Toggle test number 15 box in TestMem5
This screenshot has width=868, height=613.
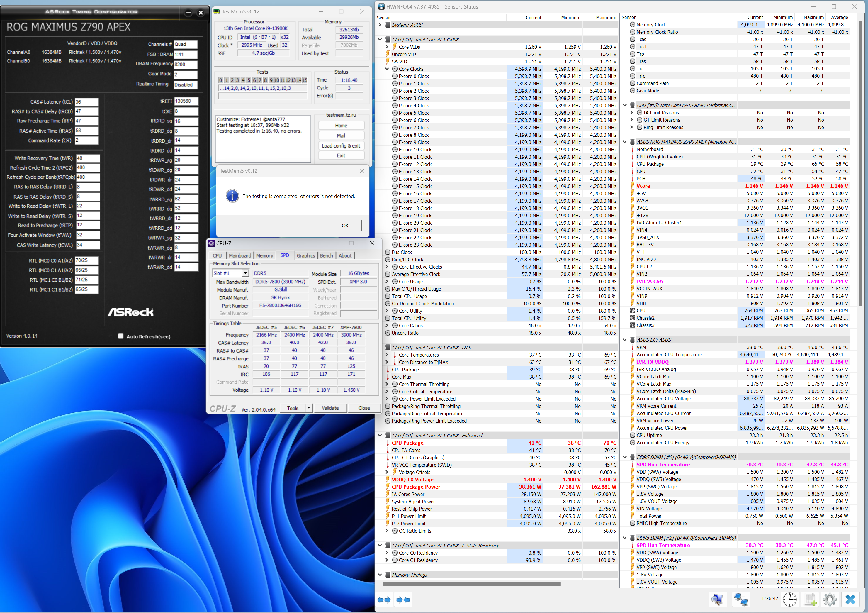click(x=305, y=80)
